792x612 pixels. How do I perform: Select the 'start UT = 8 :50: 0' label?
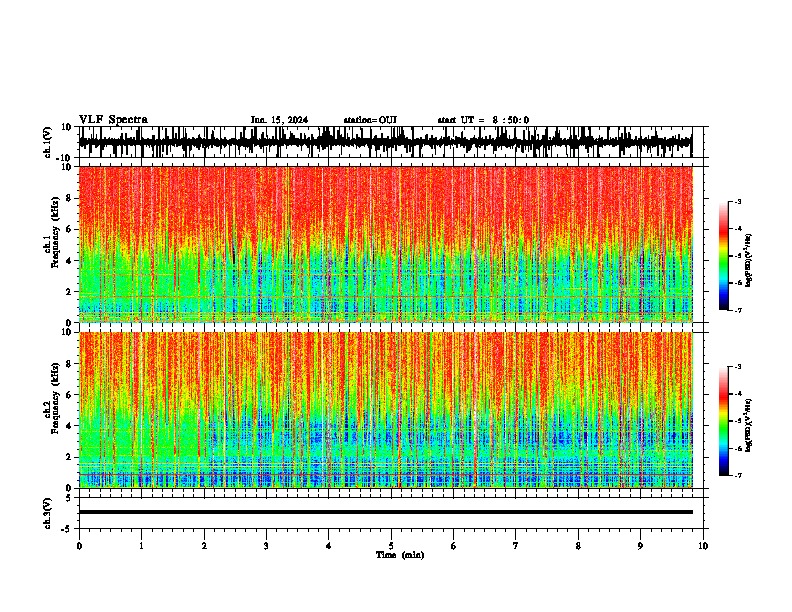(x=483, y=120)
